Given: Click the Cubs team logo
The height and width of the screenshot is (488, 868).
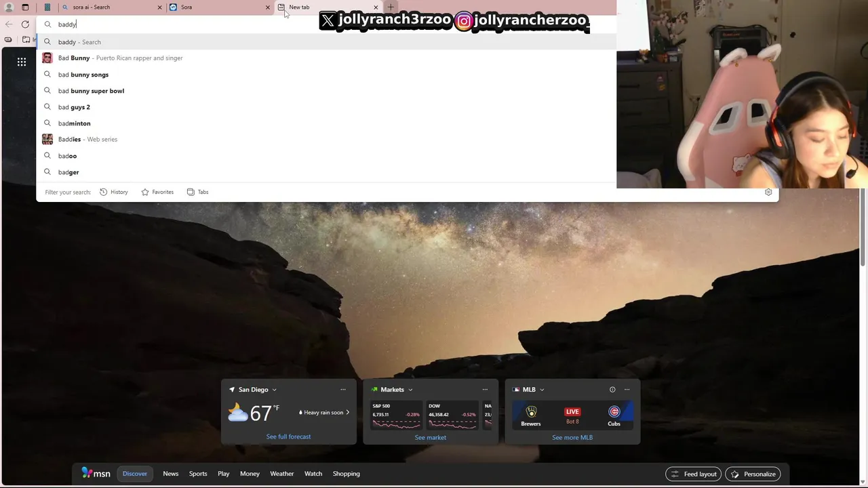Looking at the screenshot, I should click(614, 411).
